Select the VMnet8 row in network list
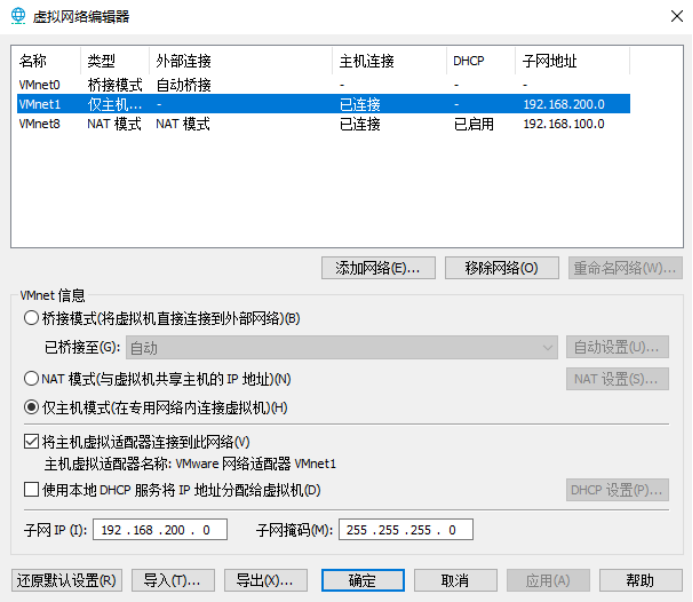 (324, 124)
